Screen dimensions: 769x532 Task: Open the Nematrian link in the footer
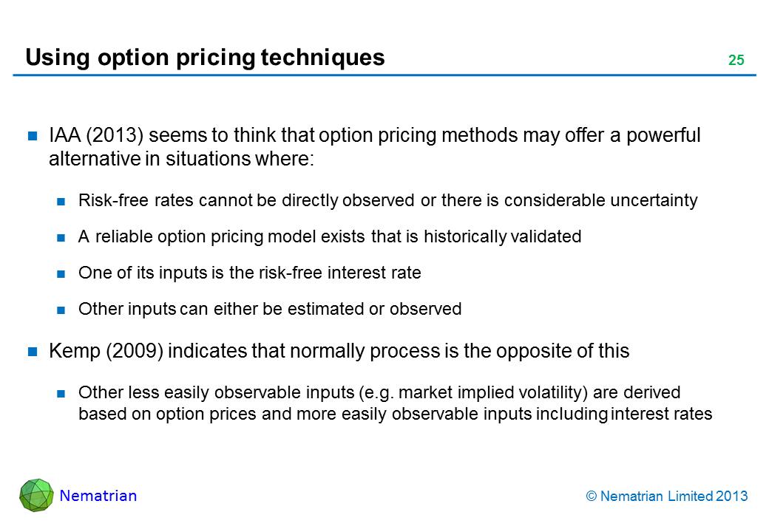coord(98,496)
